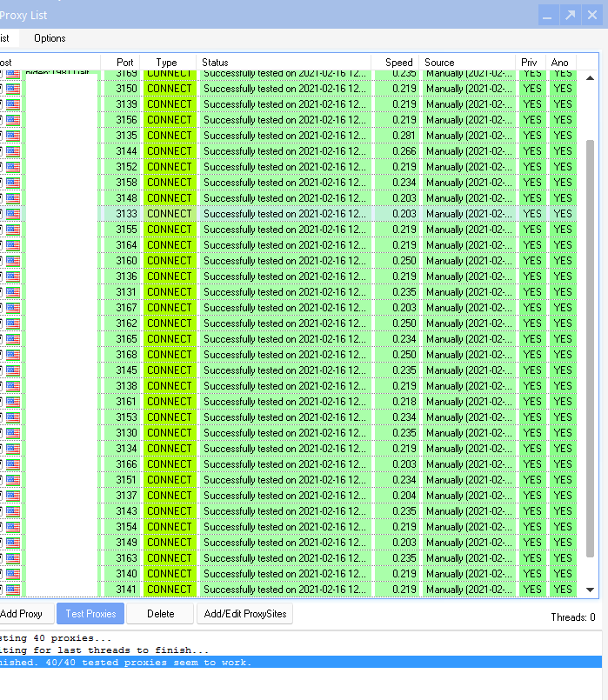Click the US flag icon in port 3152 row
The width and height of the screenshot is (608, 700).
pyautogui.click(x=13, y=167)
